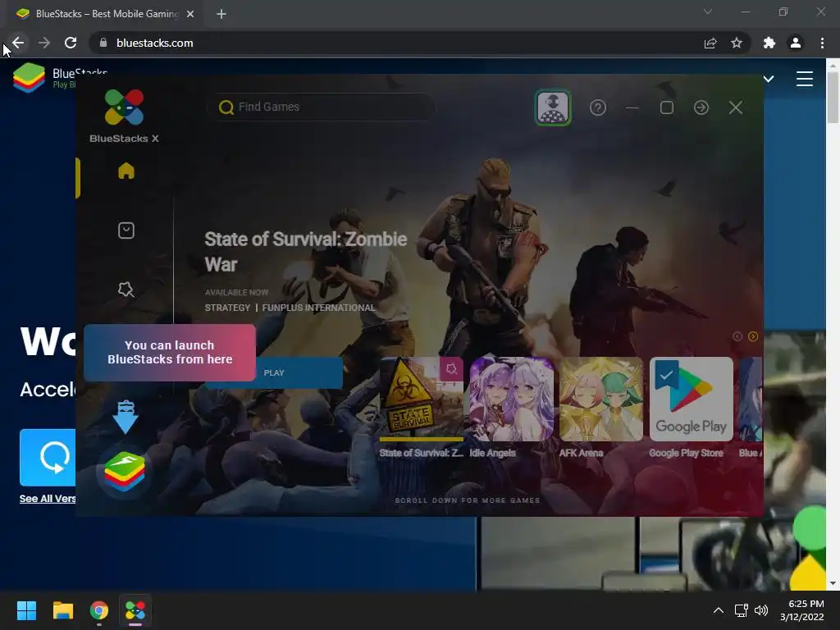Screen dimensions: 840x630
Task: Focus the Find Games search field
Action: click(x=321, y=107)
